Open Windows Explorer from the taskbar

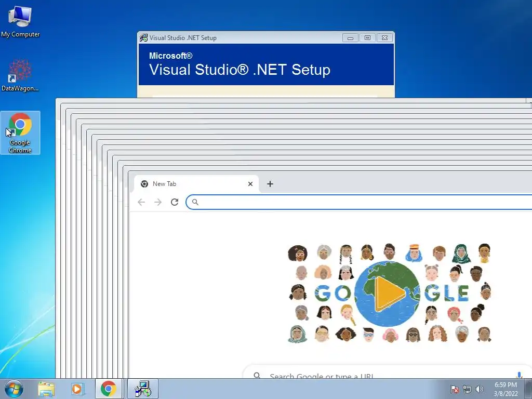click(46, 389)
